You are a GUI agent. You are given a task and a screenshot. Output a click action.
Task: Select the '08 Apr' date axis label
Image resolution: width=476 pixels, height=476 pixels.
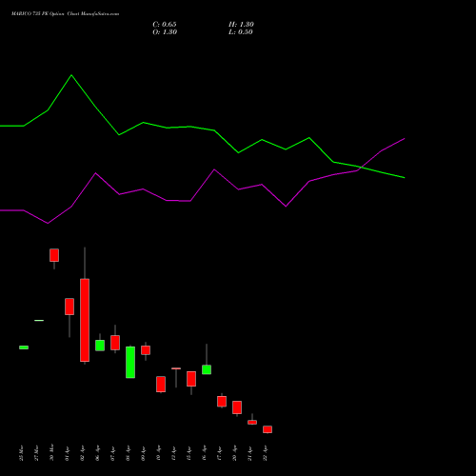[128, 453]
